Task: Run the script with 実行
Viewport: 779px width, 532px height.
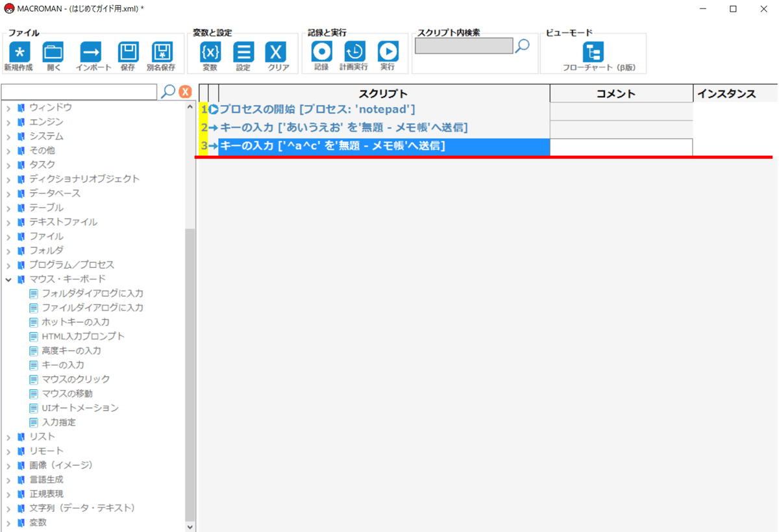Action: click(x=388, y=56)
